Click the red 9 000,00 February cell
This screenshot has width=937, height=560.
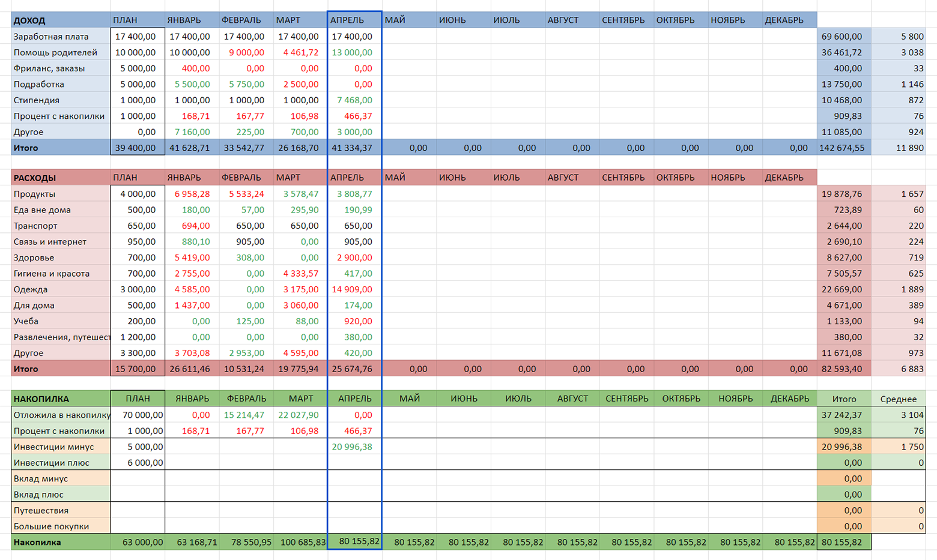(246, 52)
